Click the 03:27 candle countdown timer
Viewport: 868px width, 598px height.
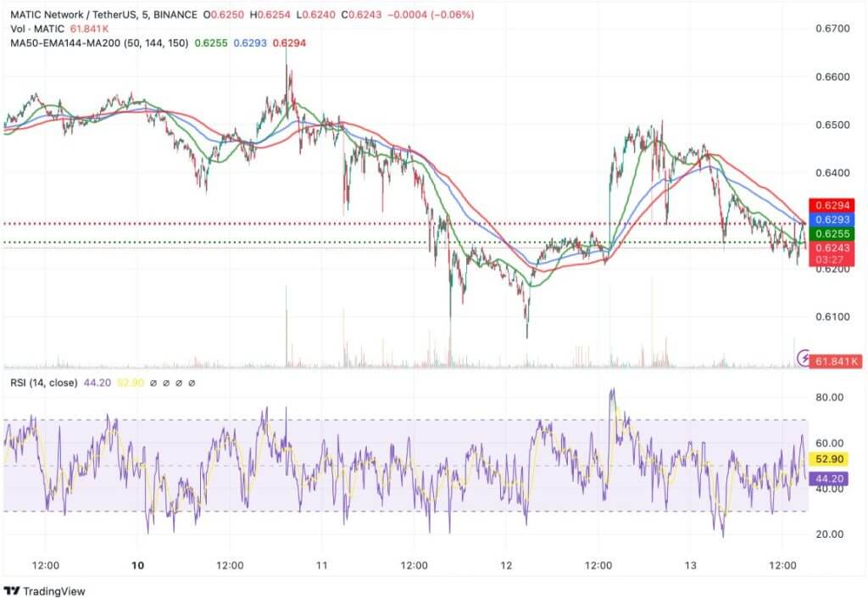coord(829,260)
